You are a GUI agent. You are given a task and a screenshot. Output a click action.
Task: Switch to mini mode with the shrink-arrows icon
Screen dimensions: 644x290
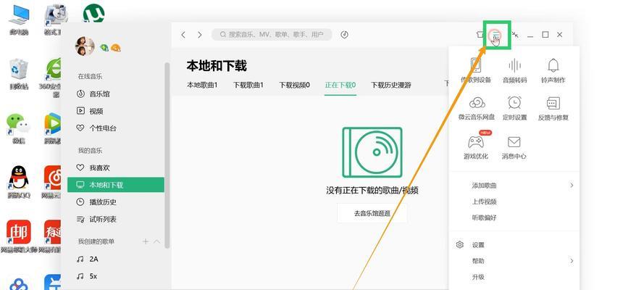pyautogui.click(x=514, y=35)
